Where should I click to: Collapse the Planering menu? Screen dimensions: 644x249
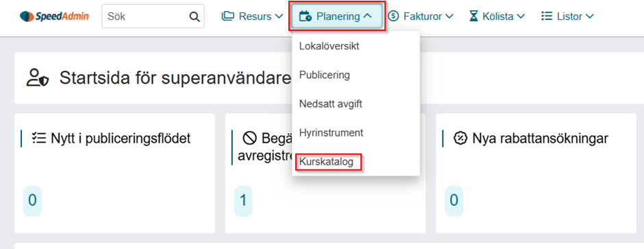click(x=337, y=16)
